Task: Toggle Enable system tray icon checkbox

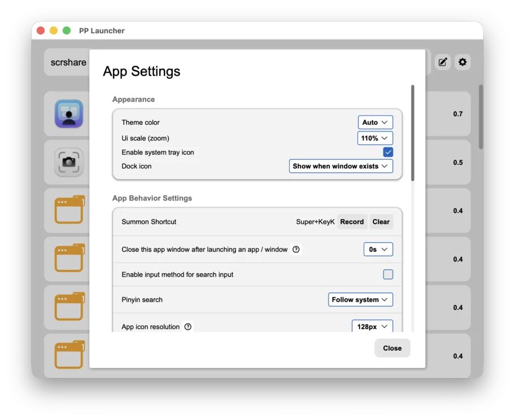Action: coord(388,152)
